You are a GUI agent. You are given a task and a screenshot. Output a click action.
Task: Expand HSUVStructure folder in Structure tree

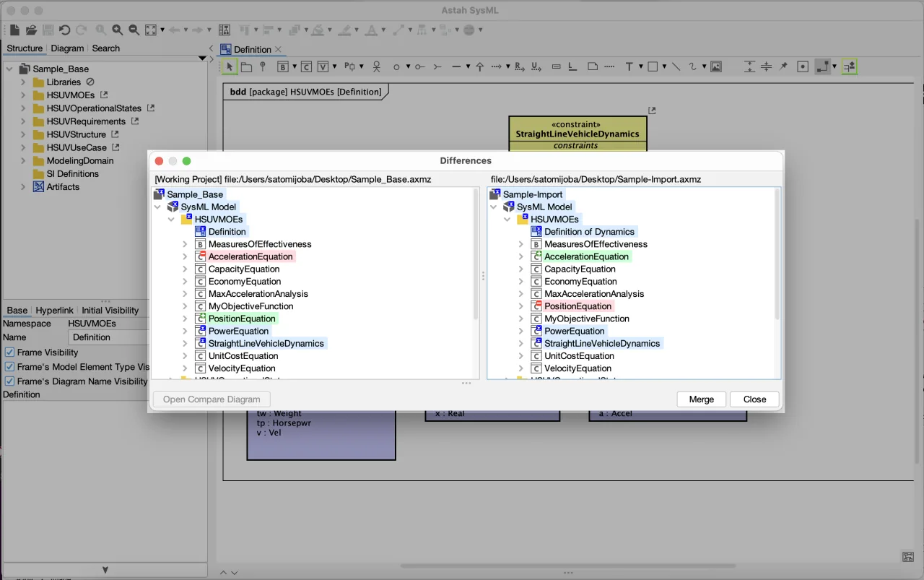click(23, 134)
